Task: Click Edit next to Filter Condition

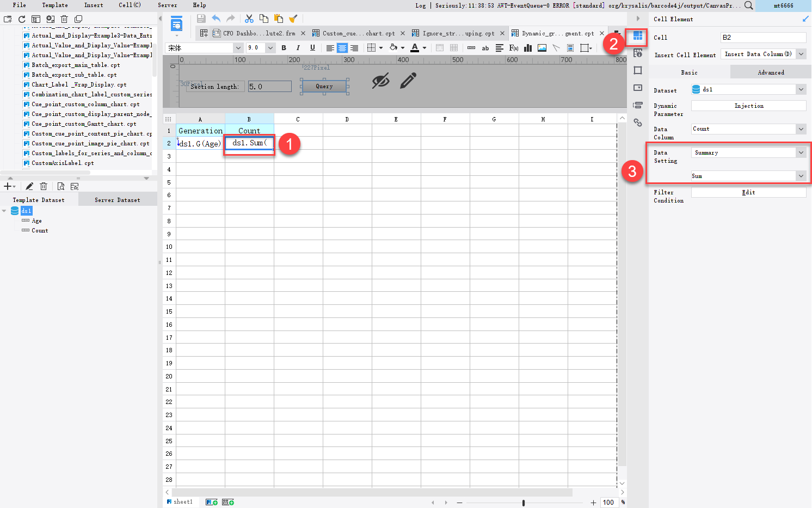Action: point(748,192)
